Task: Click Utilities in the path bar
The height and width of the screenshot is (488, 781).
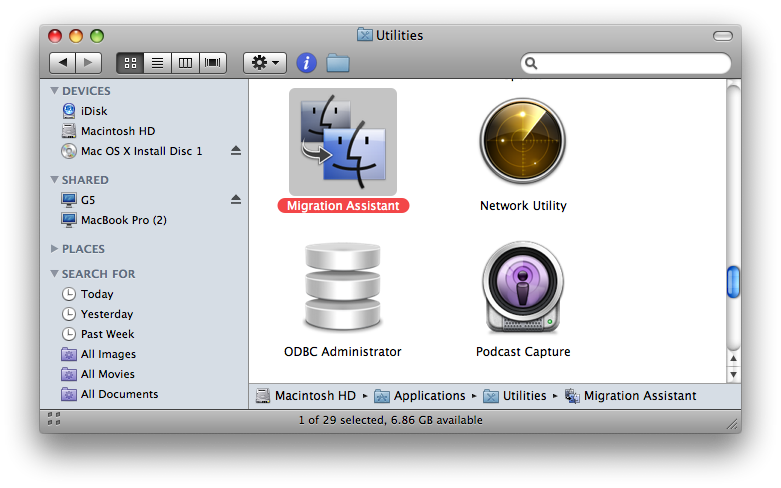Action: coord(515,395)
